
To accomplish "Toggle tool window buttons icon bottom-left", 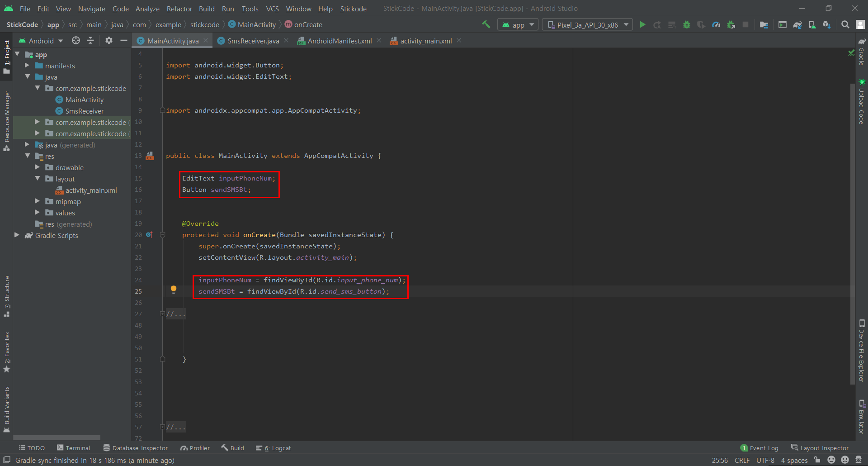I will point(7,460).
